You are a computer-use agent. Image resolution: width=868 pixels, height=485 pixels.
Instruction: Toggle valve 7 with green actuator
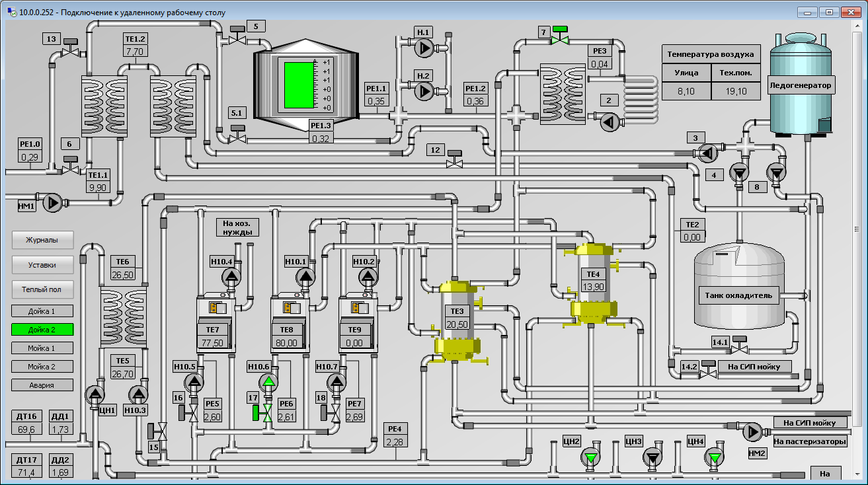560,39
